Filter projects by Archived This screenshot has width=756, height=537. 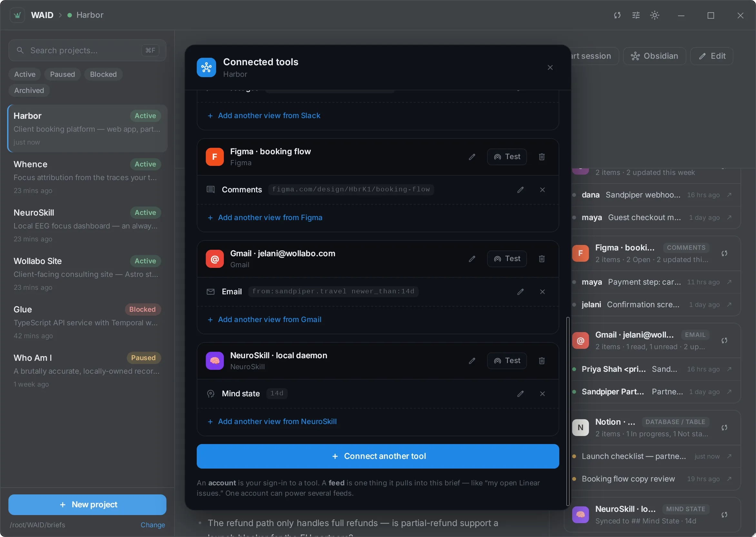click(29, 91)
